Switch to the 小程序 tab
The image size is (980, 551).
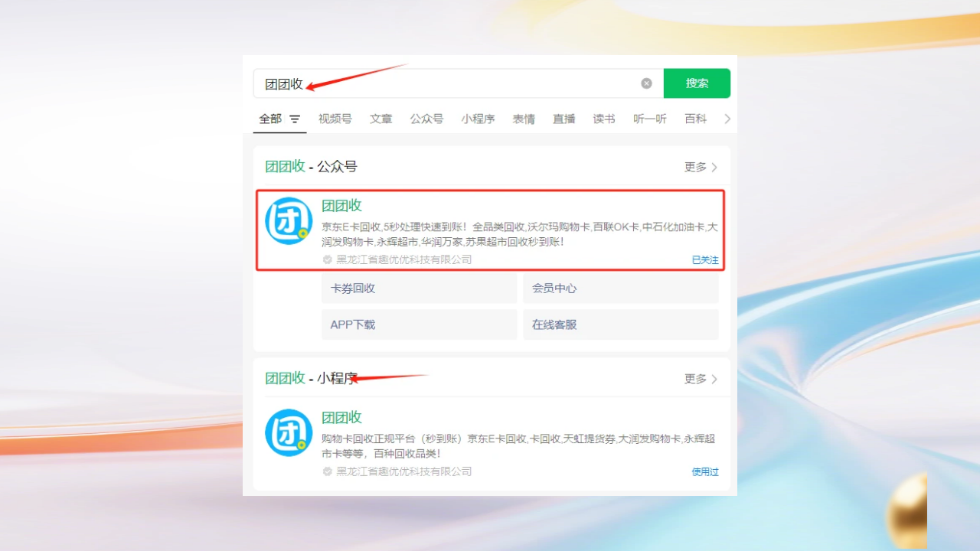pos(478,119)
